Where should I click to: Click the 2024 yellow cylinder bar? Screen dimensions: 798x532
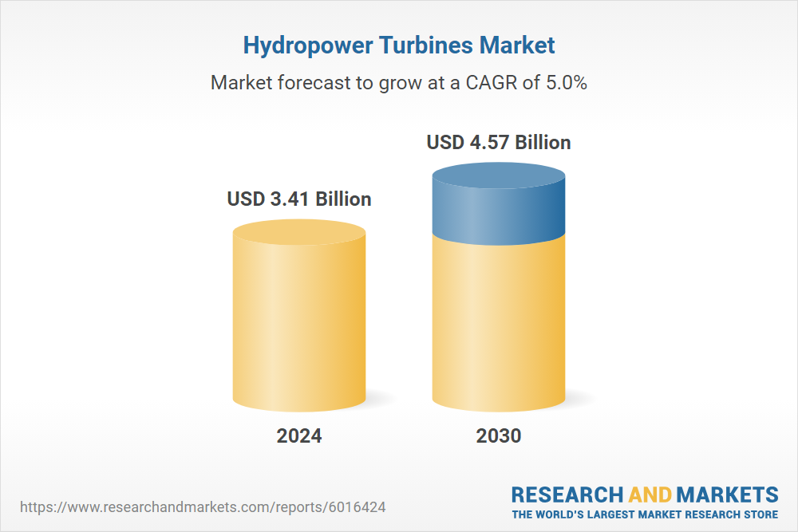click(x=299, y=315)
